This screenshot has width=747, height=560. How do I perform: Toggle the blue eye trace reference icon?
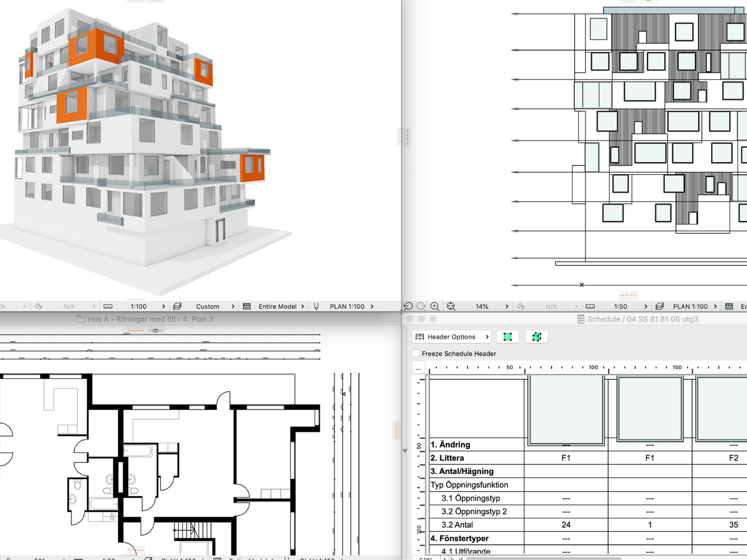tap(155, 331)
